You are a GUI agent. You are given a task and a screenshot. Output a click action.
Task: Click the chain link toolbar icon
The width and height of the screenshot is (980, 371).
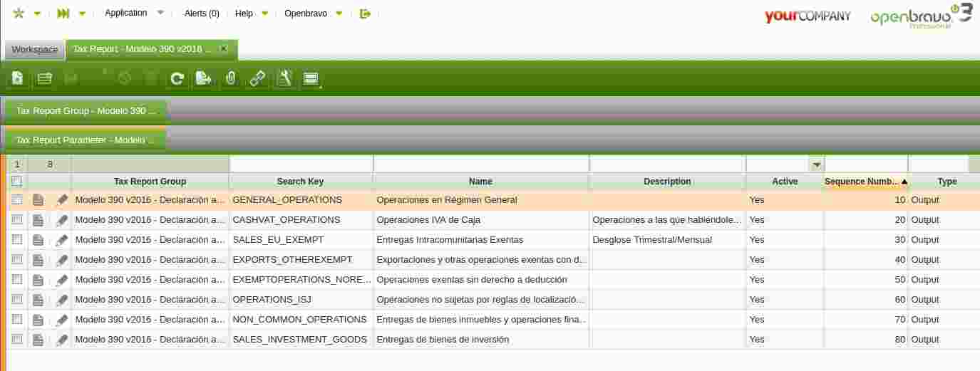click(257, 78)
